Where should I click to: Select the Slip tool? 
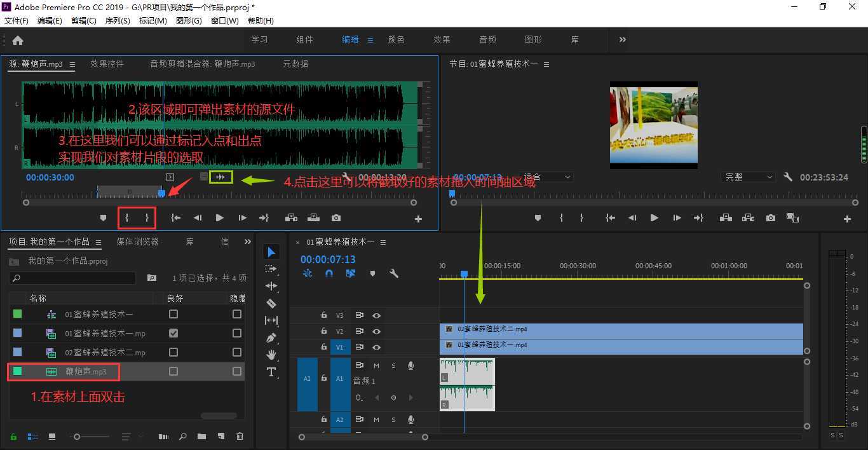tap(271, 320)
